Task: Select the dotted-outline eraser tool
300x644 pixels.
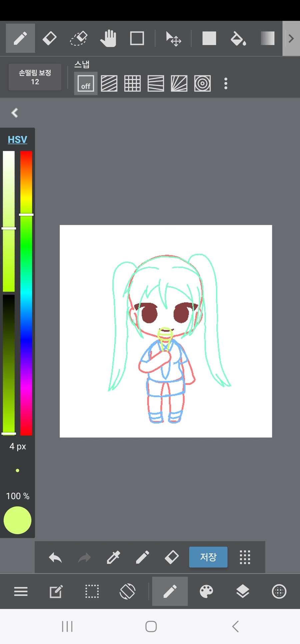Action: (79, 38)
